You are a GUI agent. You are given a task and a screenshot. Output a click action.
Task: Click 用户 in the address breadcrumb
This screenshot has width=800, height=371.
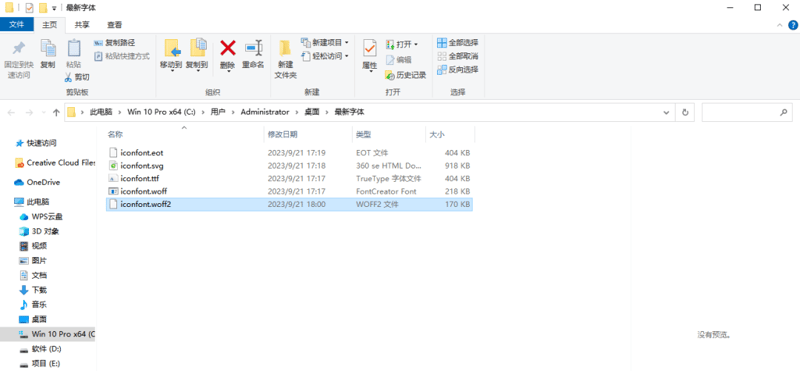(218, 112)
